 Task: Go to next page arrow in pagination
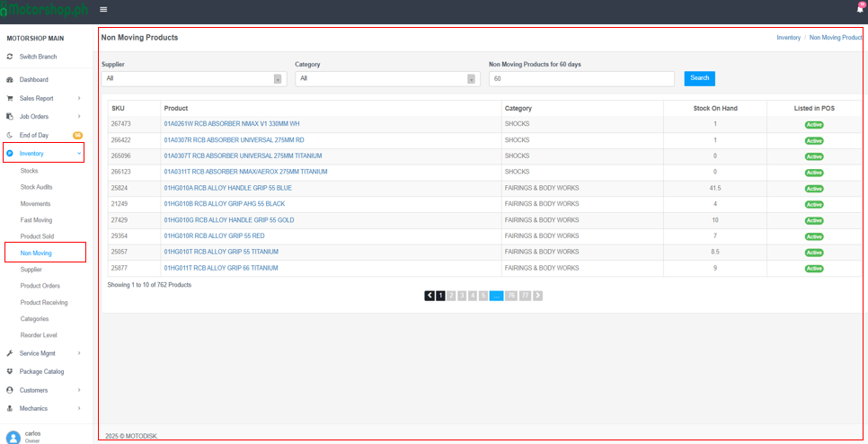pyautogui.click(x=537, y=296)
